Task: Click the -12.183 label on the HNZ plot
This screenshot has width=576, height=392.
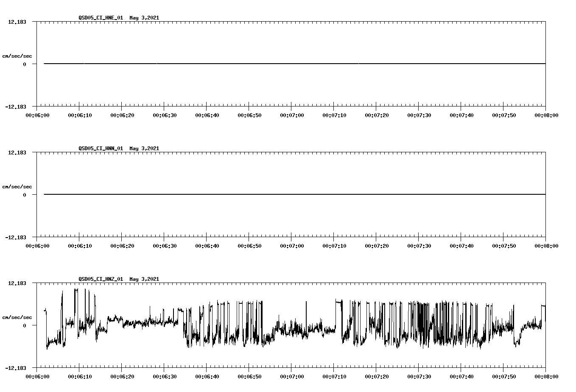Action: pos(15,369)
